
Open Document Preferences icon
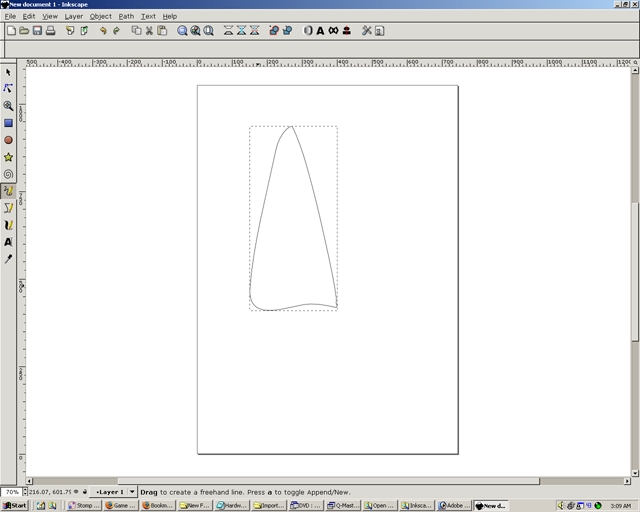(380, 31)
